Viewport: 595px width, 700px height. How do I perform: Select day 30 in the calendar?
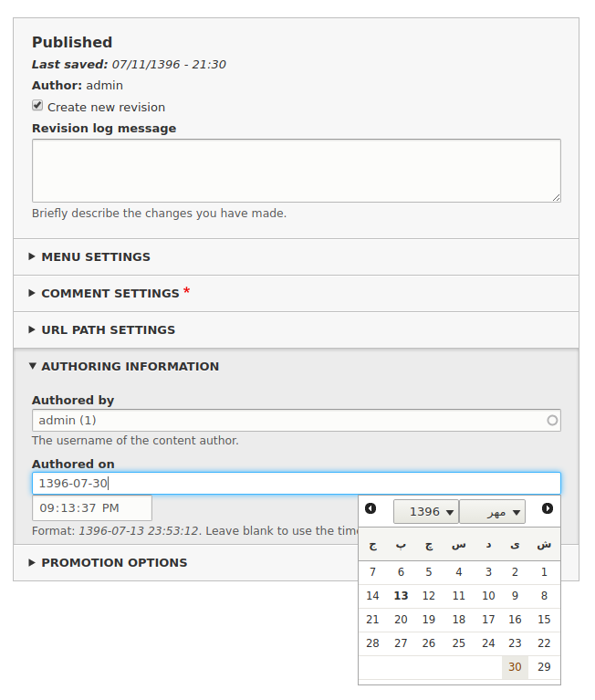(515, 667)
